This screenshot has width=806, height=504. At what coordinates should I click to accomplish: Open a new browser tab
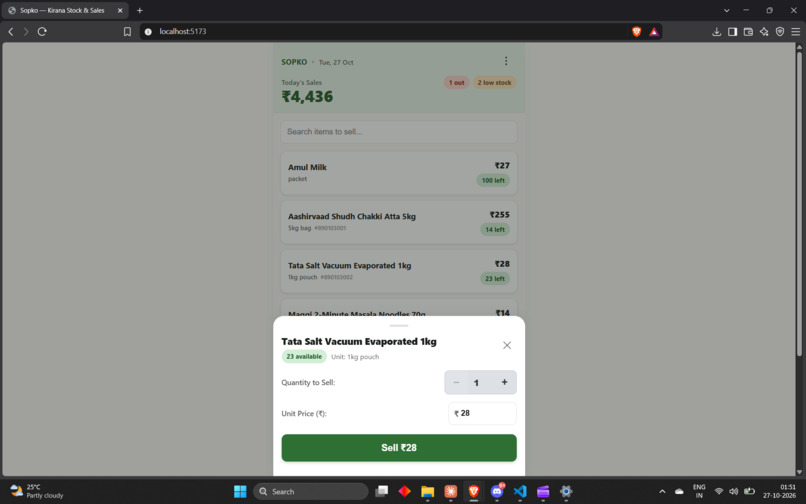click(x=139, y=10)
